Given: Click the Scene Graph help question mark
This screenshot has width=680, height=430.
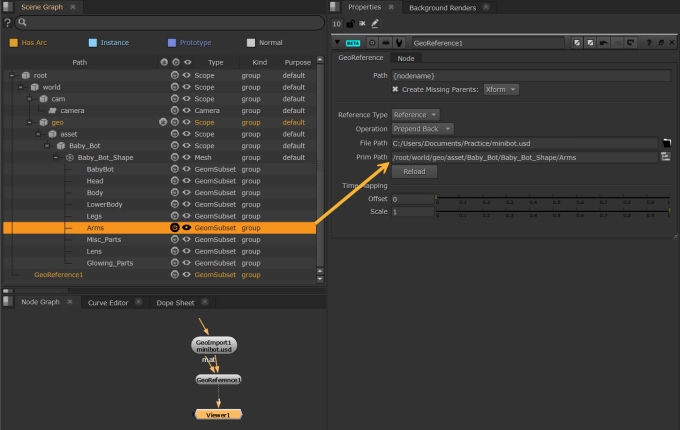Looking at the screenshot, I should coord(7,22).
